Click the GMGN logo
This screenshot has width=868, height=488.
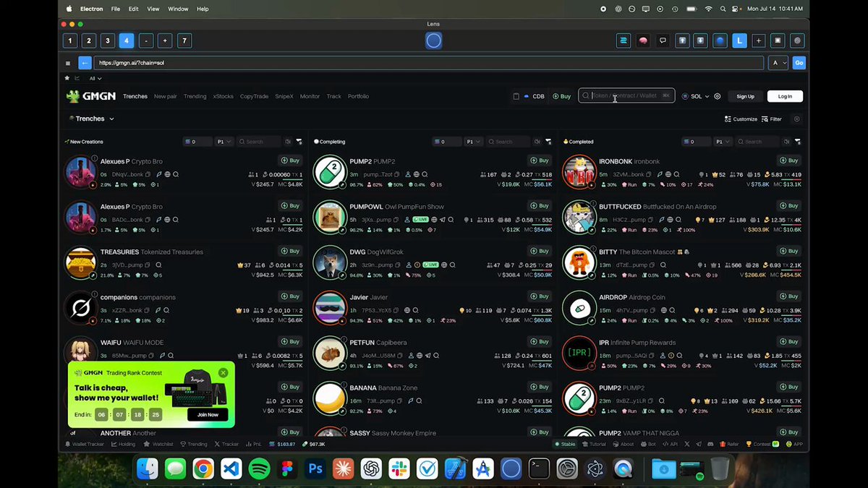pyautogui.click(x=91, y=96)
